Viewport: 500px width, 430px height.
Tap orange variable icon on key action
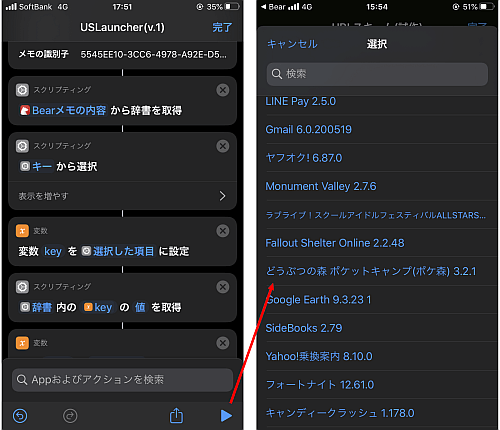(22, 231)
